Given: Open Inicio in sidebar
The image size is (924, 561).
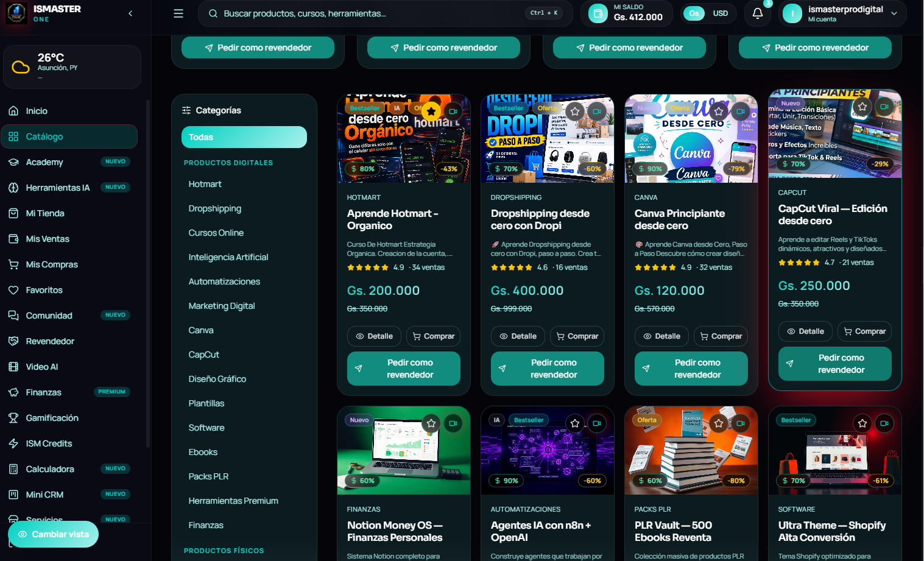Looking at the screenshot, I should tap(69, 111).
